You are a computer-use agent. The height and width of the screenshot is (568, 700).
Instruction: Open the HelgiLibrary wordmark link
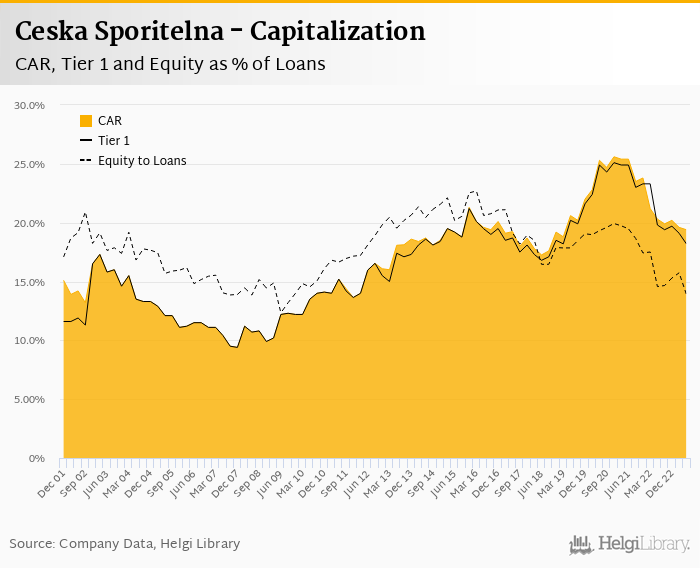644,544
